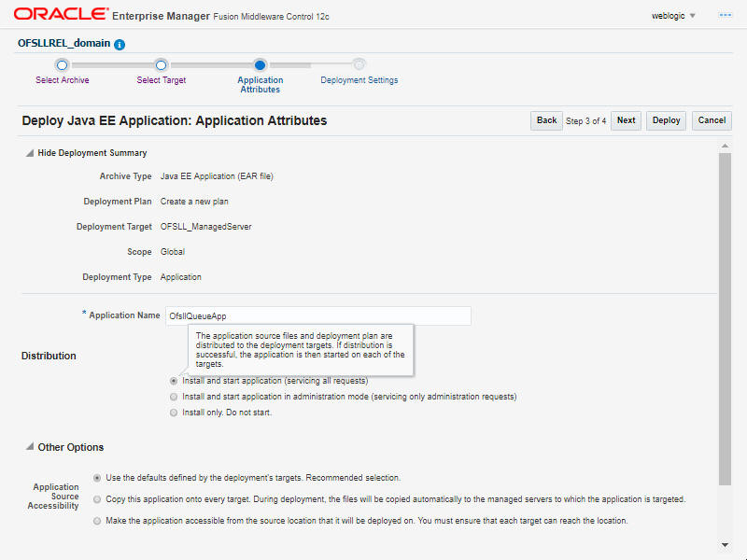This screenshot has width=747, height=560.
Task: Click the Deployment Settings step circle
Action: coord(359,64)
